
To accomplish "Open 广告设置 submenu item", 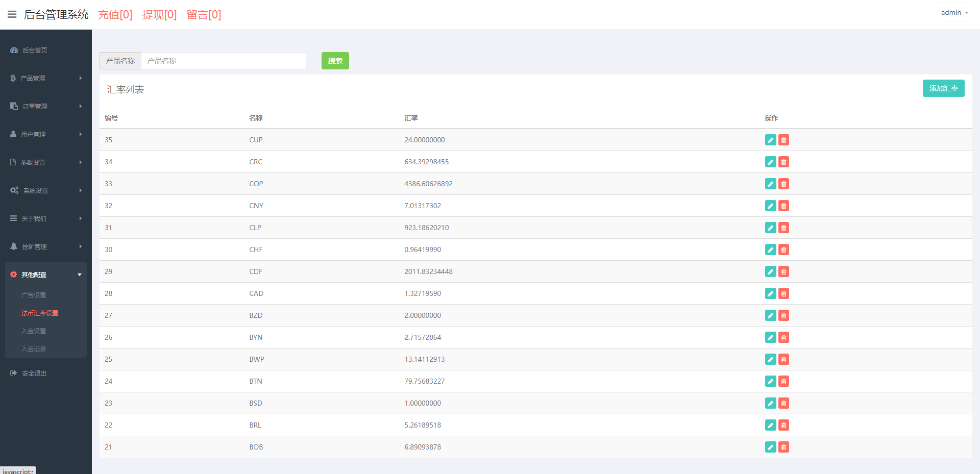I will pyautogui.click(x=34, y=295).
